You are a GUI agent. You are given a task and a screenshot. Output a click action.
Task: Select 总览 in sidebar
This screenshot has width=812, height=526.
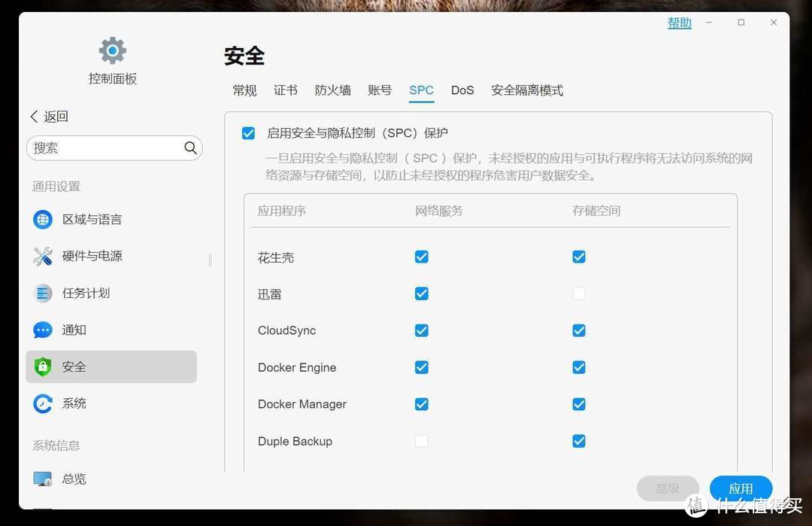[x=111, y=479]
